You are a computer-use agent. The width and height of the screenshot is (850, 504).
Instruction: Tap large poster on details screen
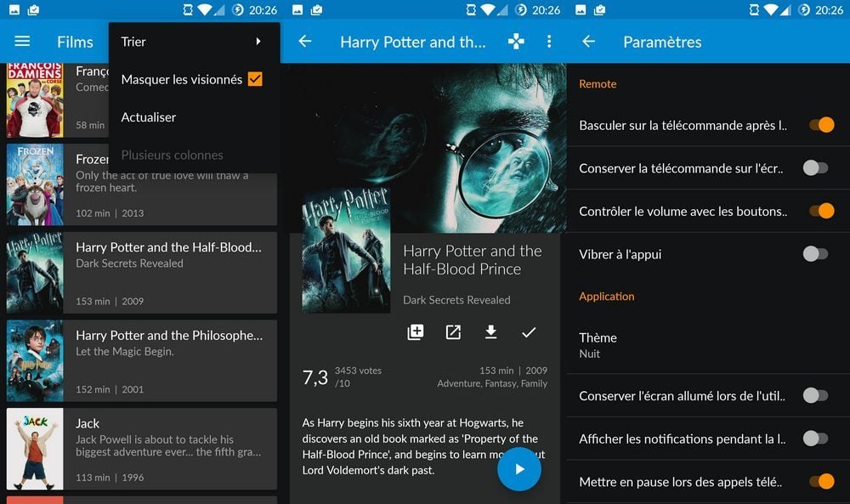pos(346,251)
